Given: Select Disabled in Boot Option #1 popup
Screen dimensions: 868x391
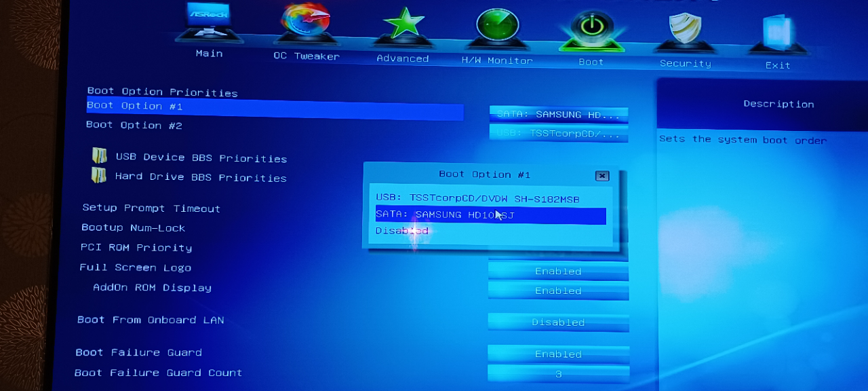Looking at the screenshot, I should tap(402, 231).
